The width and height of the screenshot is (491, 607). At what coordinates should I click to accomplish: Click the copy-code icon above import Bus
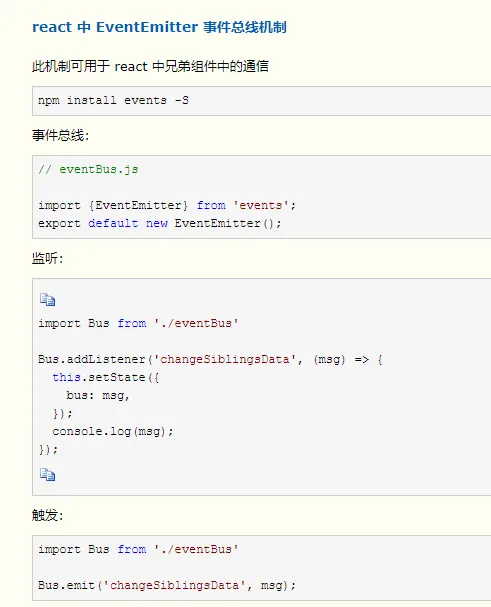48,300
